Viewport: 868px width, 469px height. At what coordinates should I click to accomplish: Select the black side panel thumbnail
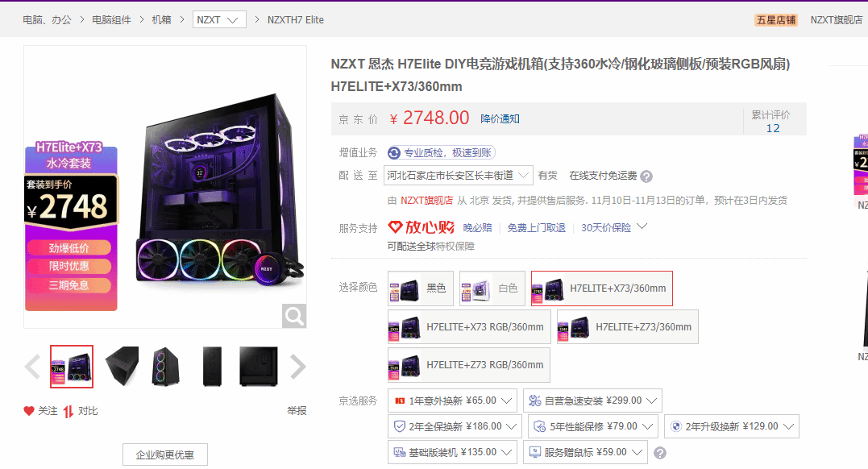(259, 367)
